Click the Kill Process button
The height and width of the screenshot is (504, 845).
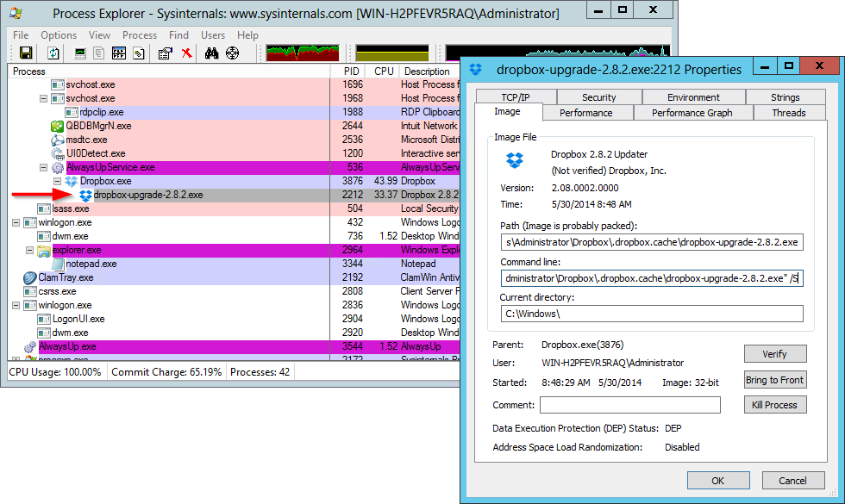[775, 404]
